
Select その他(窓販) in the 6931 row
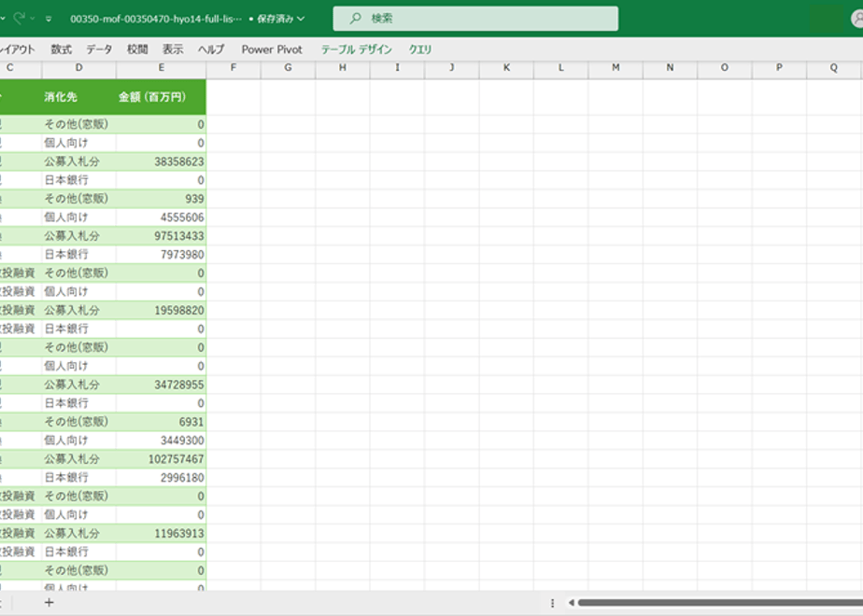[78, 422]
